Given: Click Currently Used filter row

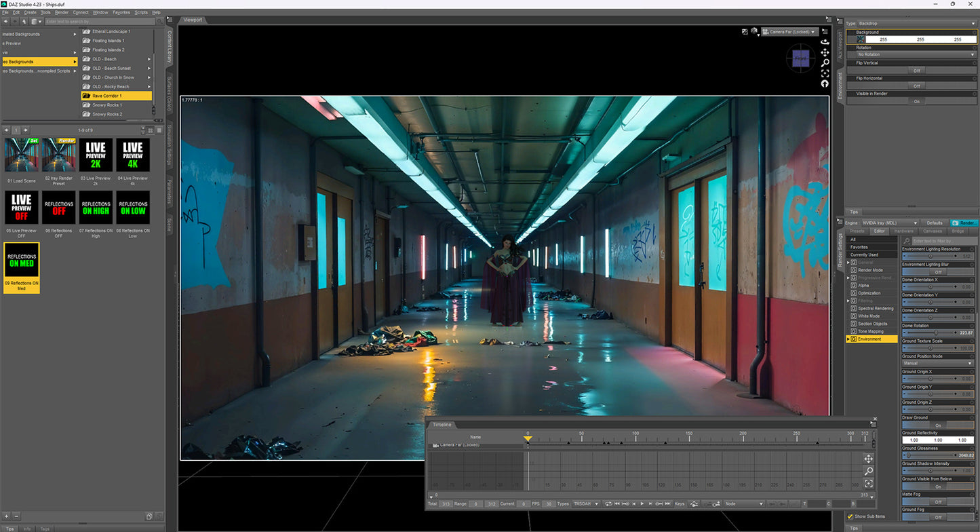Looking at the screenshot, I should (872, 254).
